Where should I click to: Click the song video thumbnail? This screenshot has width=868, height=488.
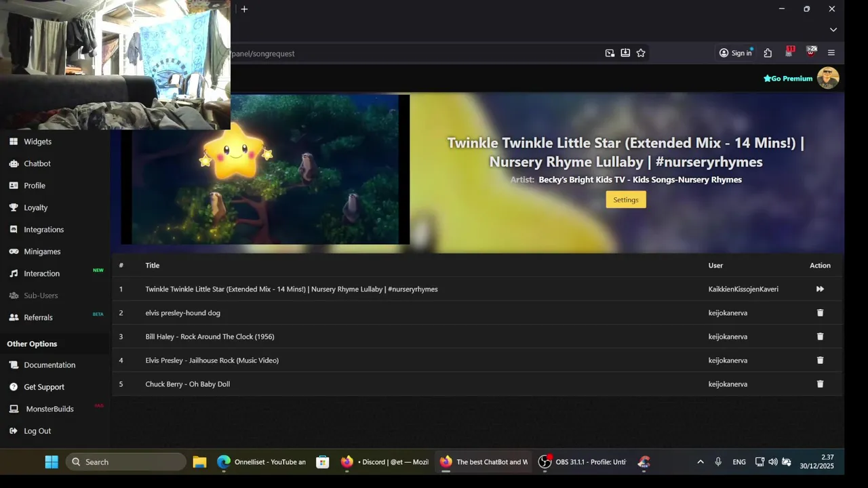pyautogui.click(x=265, y=169)
